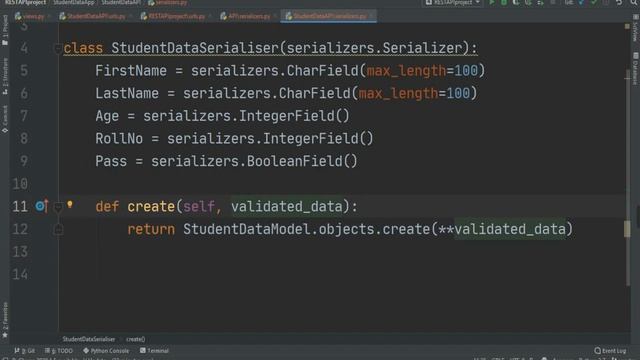
Task: Click line number 11 in the gutter
Action: [20, 207]
